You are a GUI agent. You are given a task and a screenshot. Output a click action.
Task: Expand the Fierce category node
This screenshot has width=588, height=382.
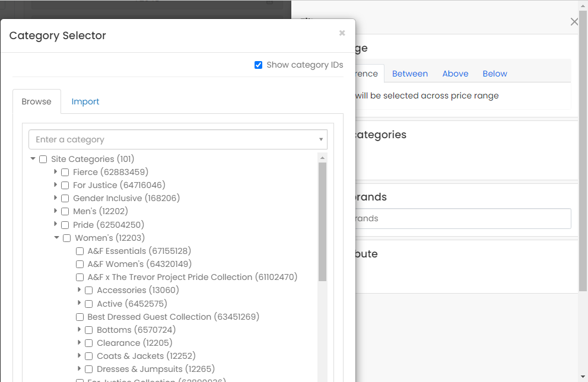click(56, 172)
